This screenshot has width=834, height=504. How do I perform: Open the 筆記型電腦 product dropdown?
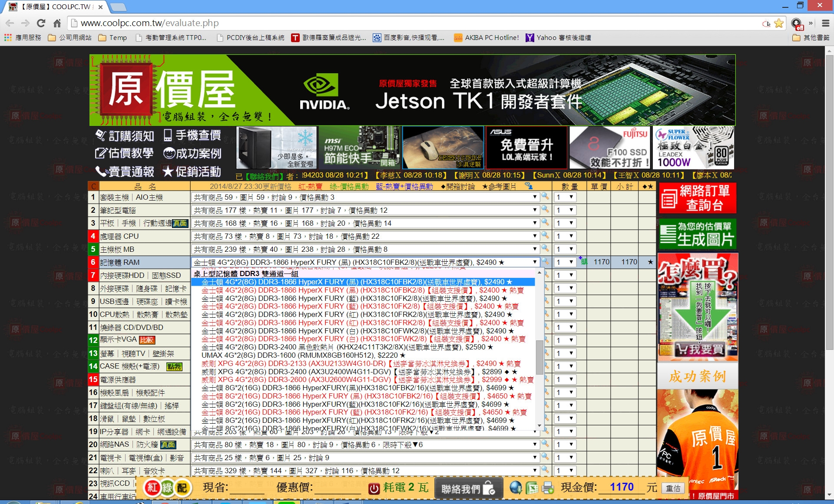(365, 210)
